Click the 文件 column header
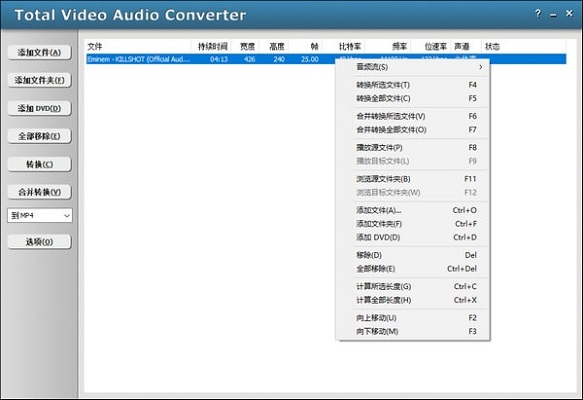Viewport: 583px width, 400px height. [x=138, y=46]
